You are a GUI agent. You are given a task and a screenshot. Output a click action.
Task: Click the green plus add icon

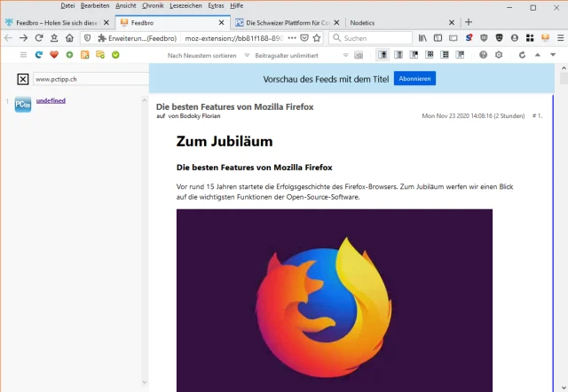click(69, 55)
